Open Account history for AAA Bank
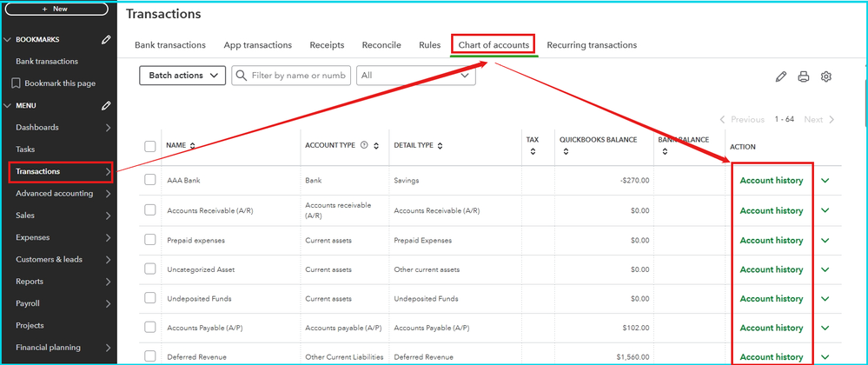 click(x=772, y=181)
